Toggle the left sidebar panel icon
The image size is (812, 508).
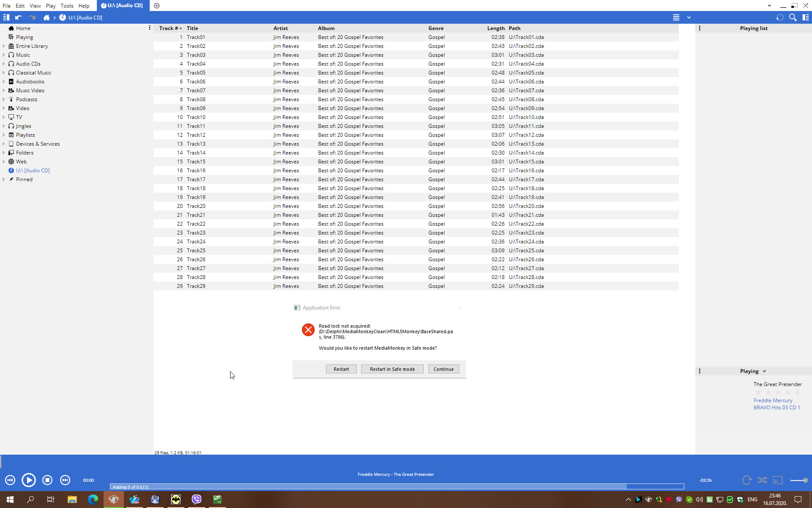(x=6, y=17)
